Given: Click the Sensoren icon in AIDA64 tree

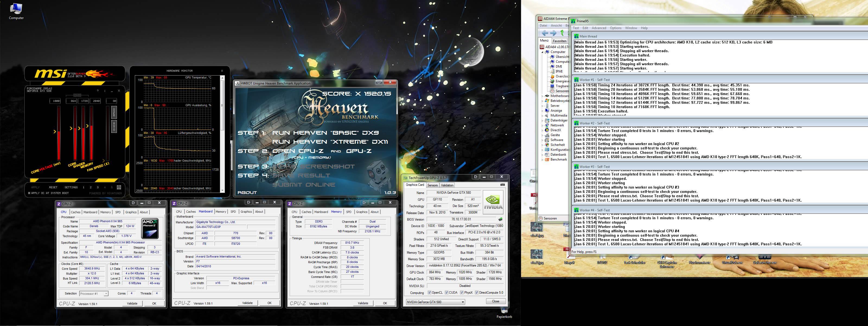Looking at the screenshot, I should (x=552, y=91).
